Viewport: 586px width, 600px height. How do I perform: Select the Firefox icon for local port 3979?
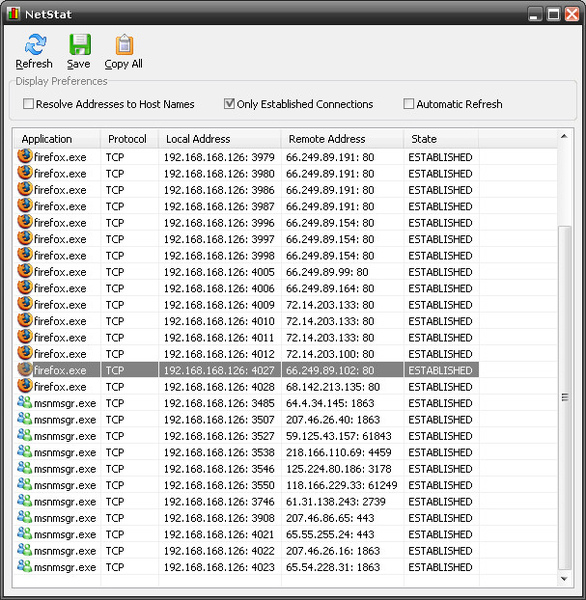(x=25, y=157)
